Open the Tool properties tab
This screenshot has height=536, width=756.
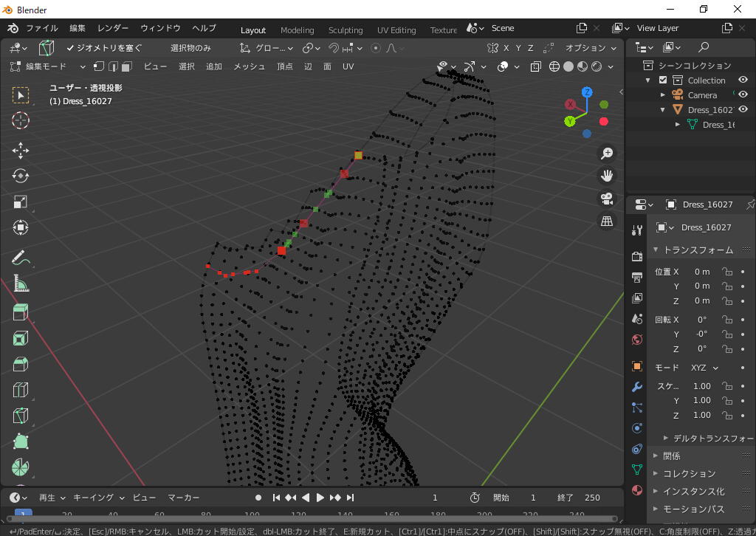click(x=637, y=230)
